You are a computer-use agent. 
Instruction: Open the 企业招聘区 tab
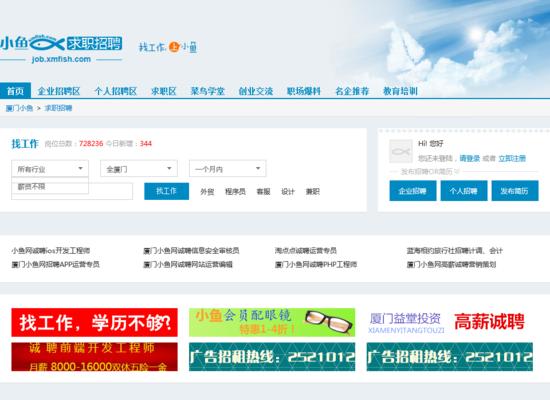click(x=59, y=91)
